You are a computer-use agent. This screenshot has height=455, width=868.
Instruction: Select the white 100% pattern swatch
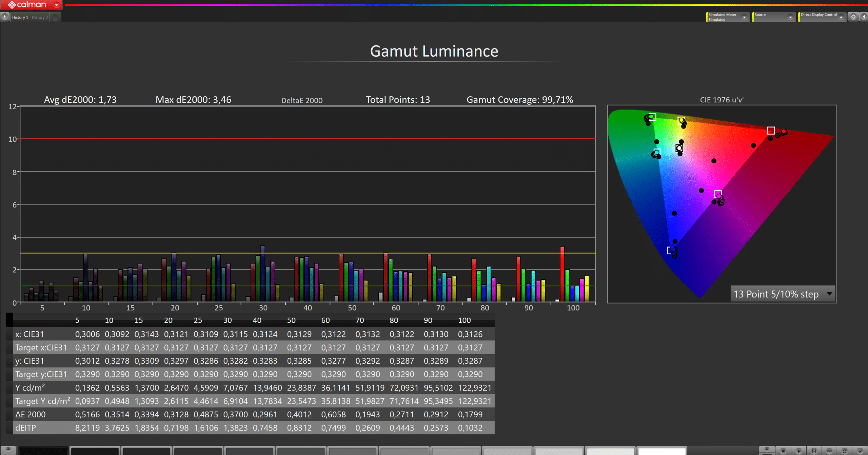(662, 451)
